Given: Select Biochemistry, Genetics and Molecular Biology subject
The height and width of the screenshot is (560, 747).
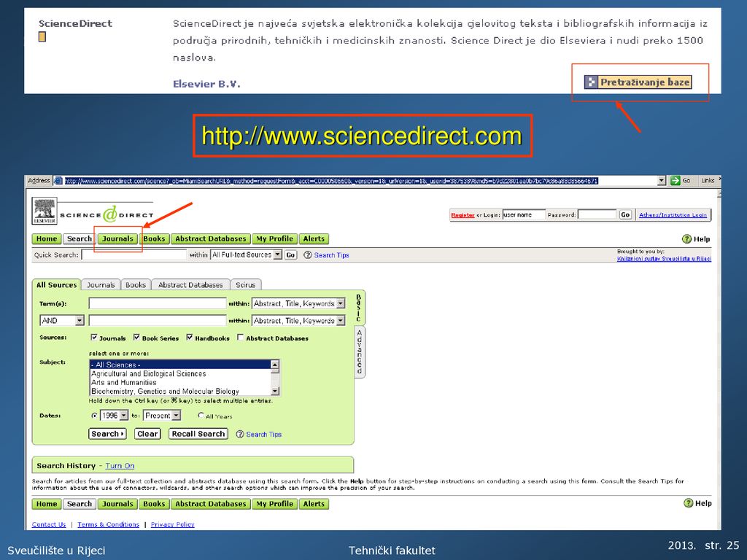Looking at the screenshot, I should [x=180, y=391].
